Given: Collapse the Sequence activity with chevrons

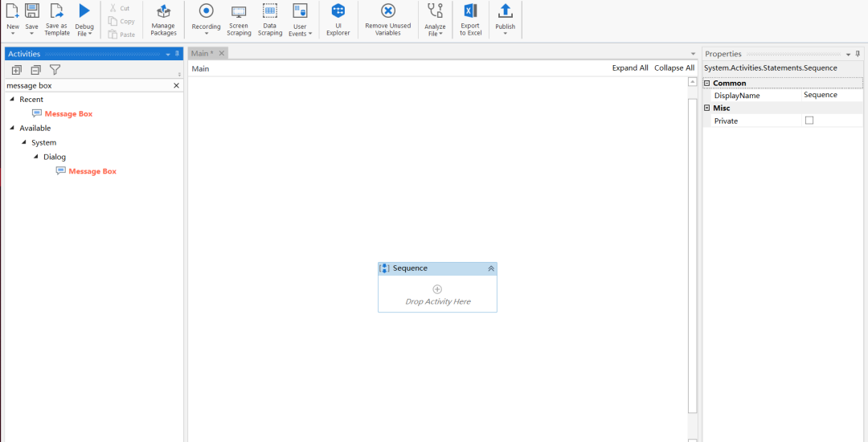Looking at the screenshot, I should 491,268.
